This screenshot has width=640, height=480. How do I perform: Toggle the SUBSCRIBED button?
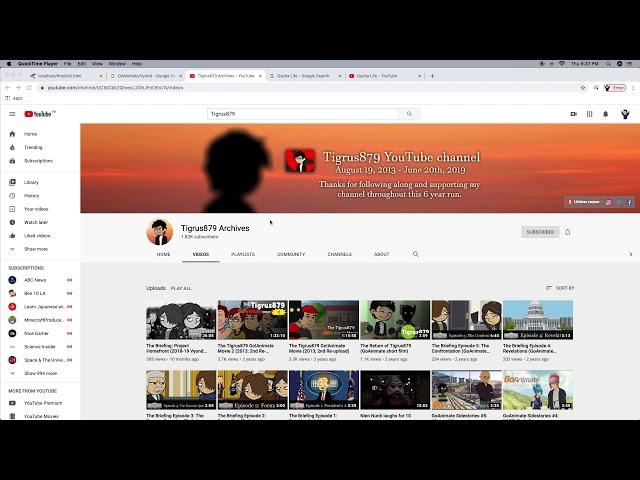[540, 232]
